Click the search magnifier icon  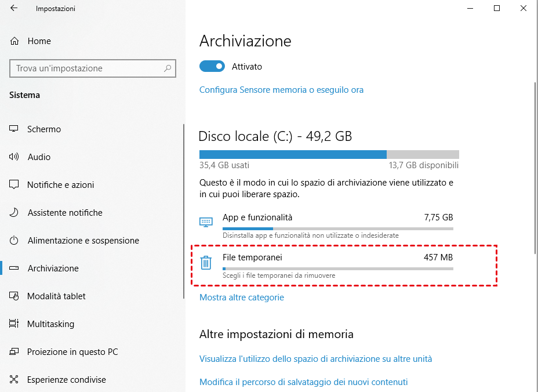click(x=168, y=68)
